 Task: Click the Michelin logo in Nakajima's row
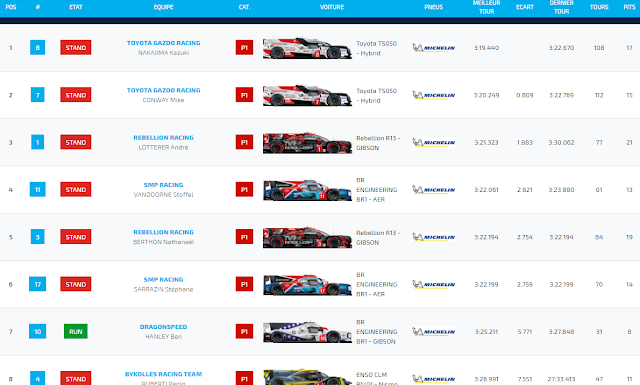coord(433,48)
